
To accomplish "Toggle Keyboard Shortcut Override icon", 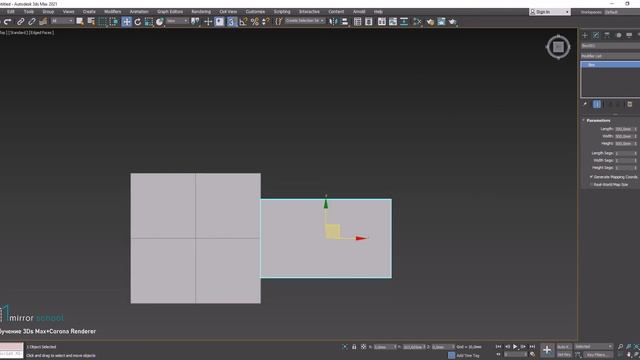I will tap(220, 22).
